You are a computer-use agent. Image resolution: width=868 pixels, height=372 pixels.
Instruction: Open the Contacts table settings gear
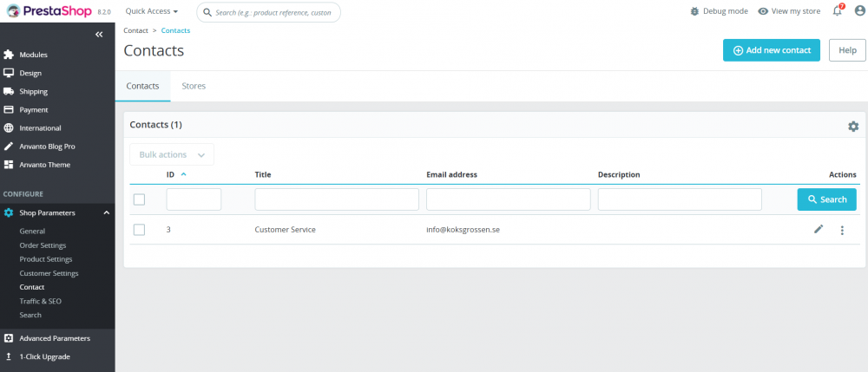click(853, 126)
